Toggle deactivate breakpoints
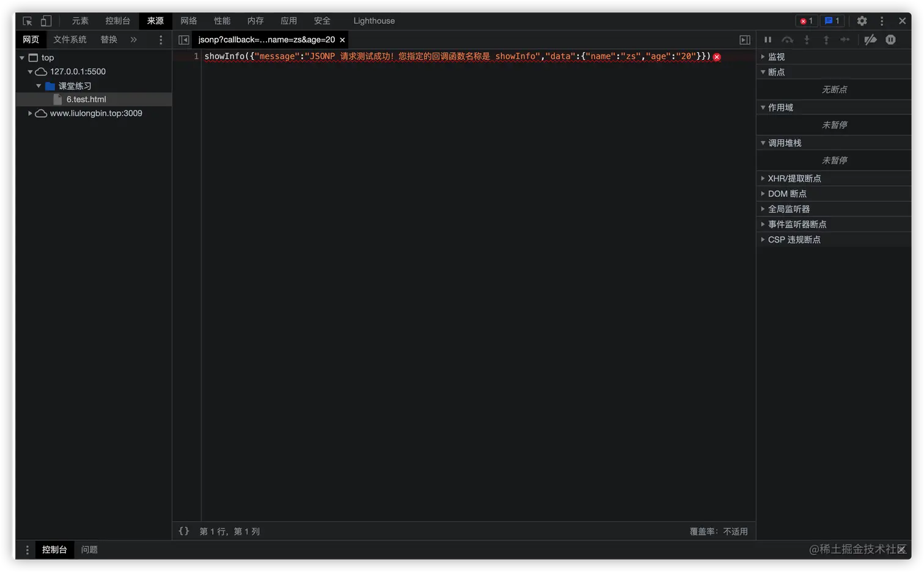The width and height of the screenshot is (924, 572). pyautogui.click(x=870, y=40)
